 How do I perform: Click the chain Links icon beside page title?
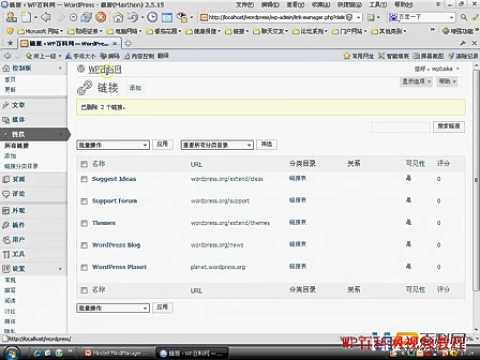click(x=84, y=88)
